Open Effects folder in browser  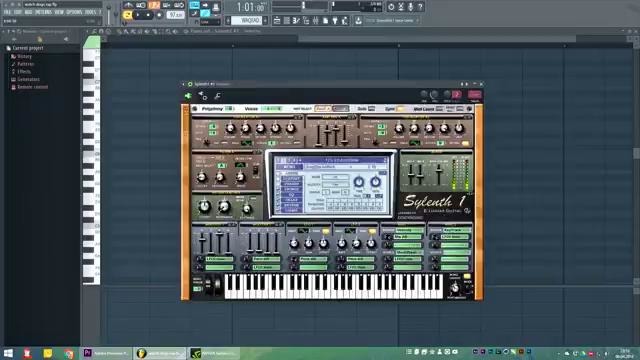[x=23, y=71]
